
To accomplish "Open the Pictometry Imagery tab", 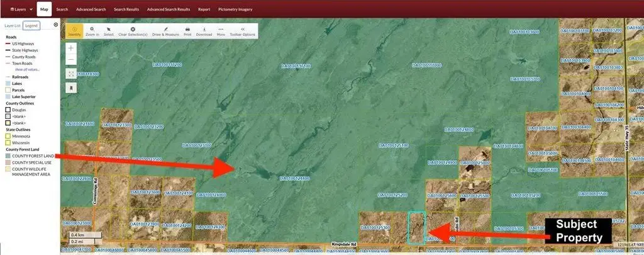I will click(233, 10).
